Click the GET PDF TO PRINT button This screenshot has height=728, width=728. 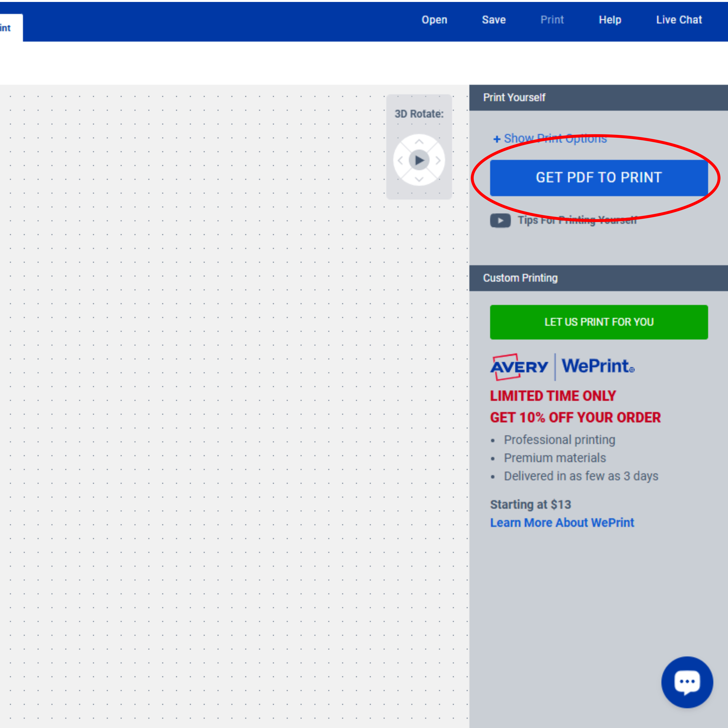tap(598, 177)
